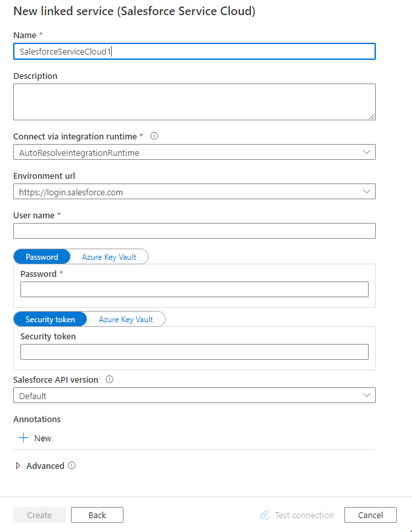Open the Connect via integration runtime dropdown
Image resolution: width=412 pixels, height=532 pixels.
pyautogui.click(x=195, y=152)
